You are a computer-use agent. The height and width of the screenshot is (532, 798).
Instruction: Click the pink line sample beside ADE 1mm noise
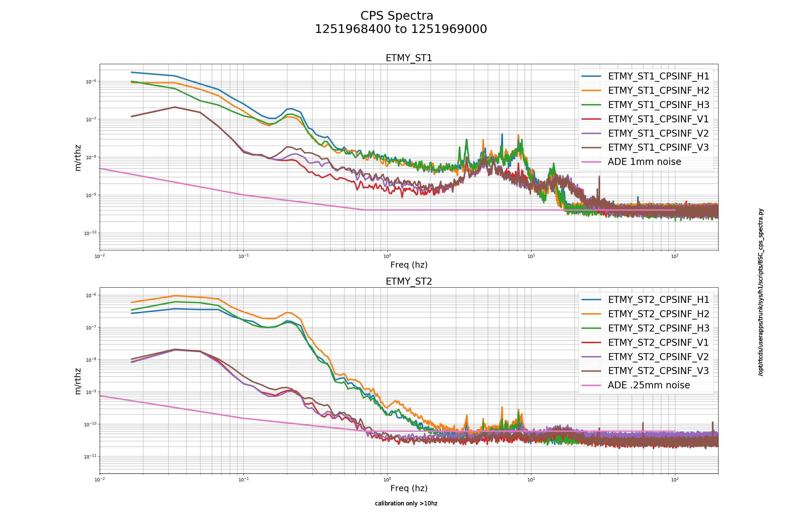tap(592, 162)
